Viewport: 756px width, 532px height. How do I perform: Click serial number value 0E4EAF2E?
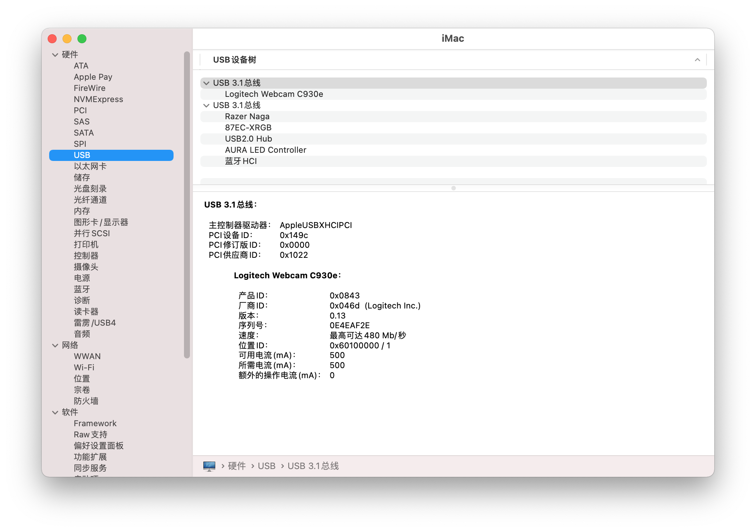click(349, 326)
